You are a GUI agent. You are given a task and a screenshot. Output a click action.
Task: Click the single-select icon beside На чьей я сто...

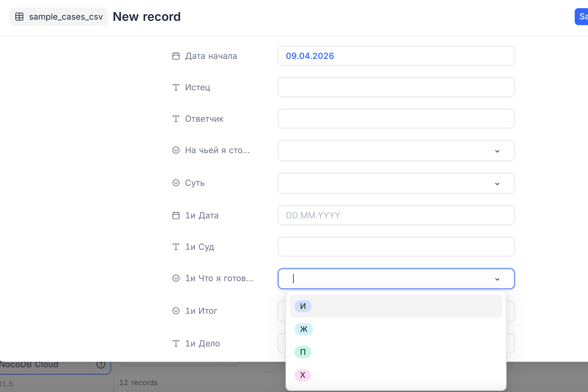[x=176, y=150]
